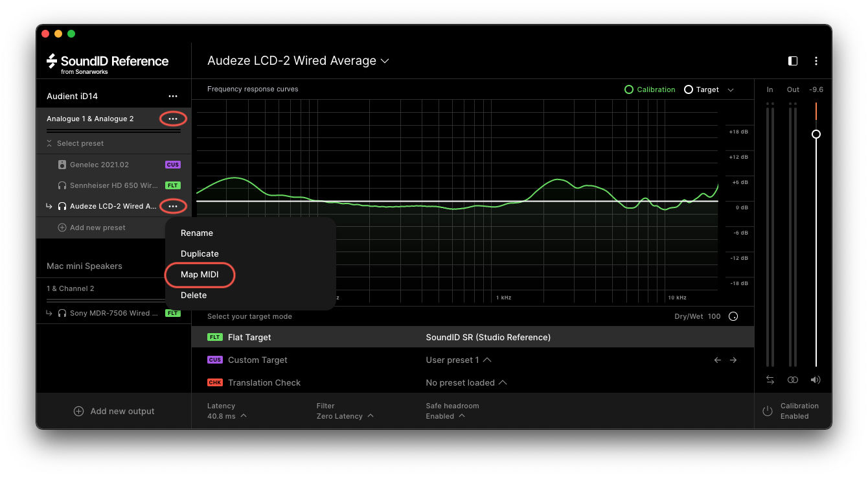Toggle the sidebar panel layout icon
Viewport: 868px width, 477px height.
[x=793, y=61]
